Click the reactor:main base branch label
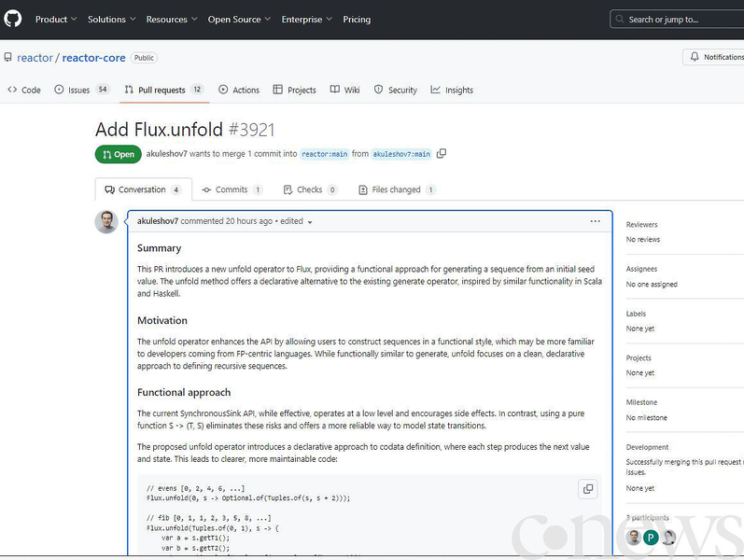The height and width of the screenshot is (560, 744). (x=325, y=154)
